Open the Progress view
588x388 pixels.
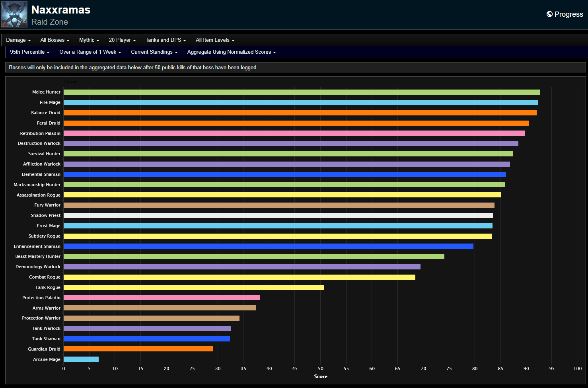568,14
